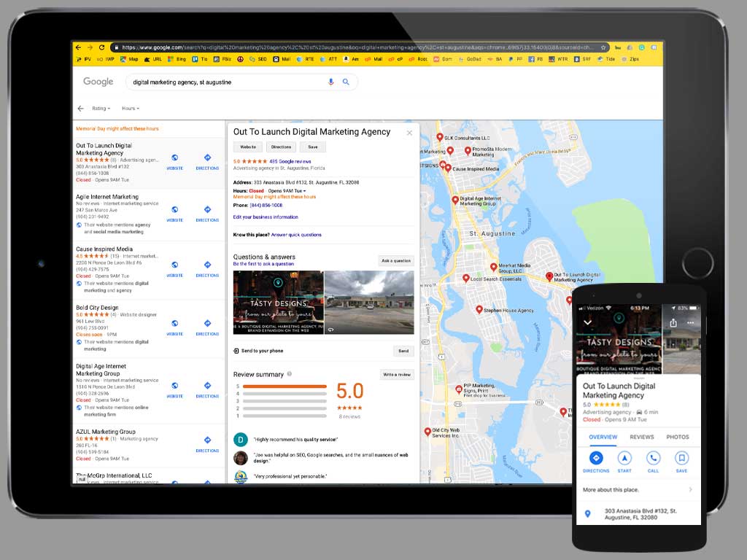Bookmark this page with the star icon
Viewport: 747px width, 560px height.
(x=603, y=47)
